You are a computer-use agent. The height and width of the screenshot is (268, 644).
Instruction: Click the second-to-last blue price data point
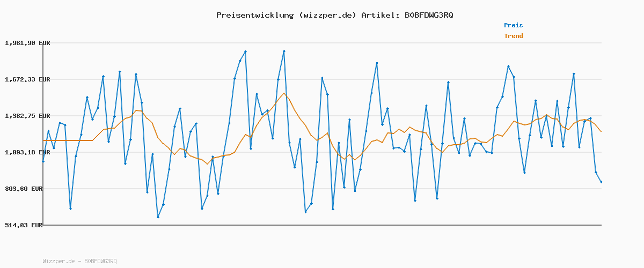click(596, 172)
